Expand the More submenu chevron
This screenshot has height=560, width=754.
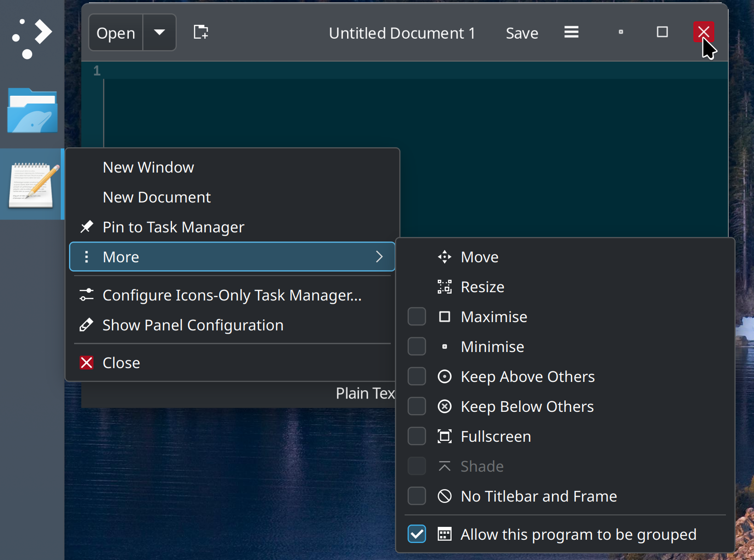click(x=379, y=257)
